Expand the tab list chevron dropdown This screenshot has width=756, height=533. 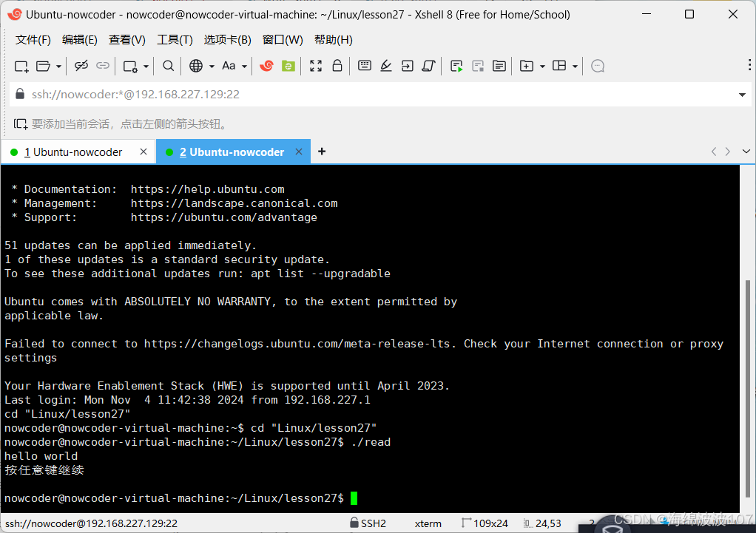(x=746, y=152)
